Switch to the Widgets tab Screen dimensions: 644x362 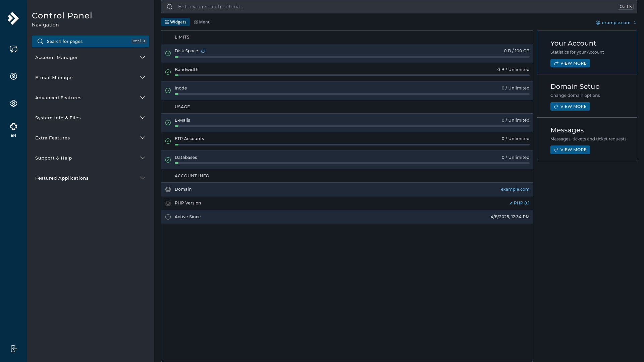pos(175,22)
